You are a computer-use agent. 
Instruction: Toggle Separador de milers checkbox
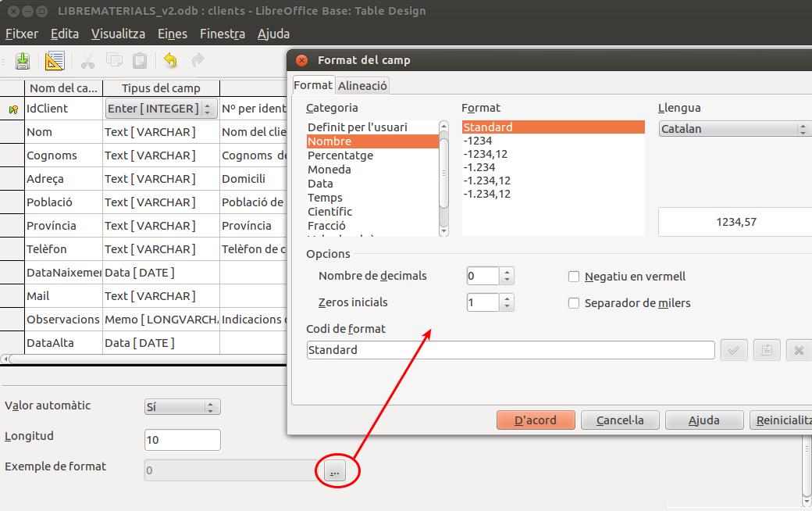[x=574, y=303]
